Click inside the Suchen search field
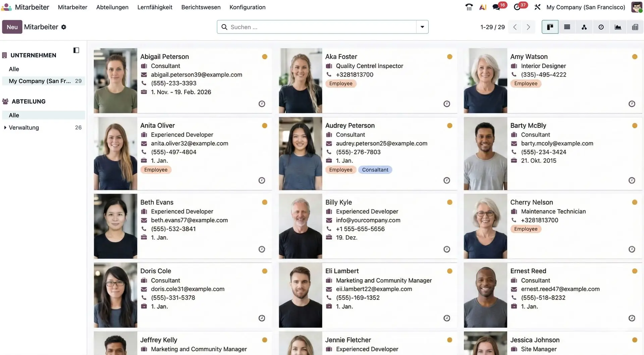 point(302,27)
